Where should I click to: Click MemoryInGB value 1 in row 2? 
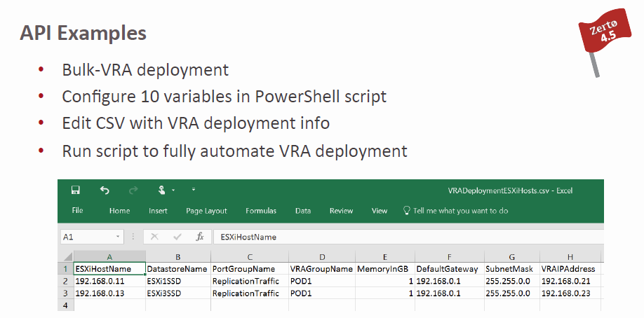[x=385, y=281]
